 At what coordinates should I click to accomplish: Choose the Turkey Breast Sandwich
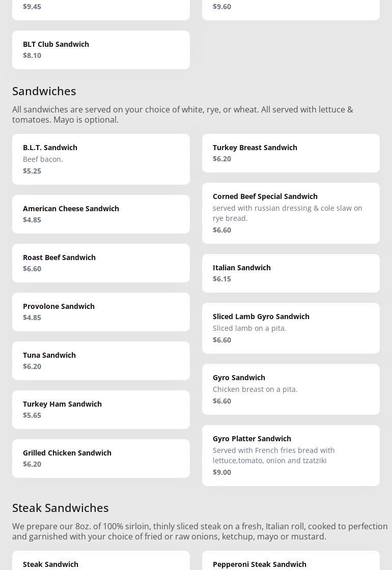[291, 153]
